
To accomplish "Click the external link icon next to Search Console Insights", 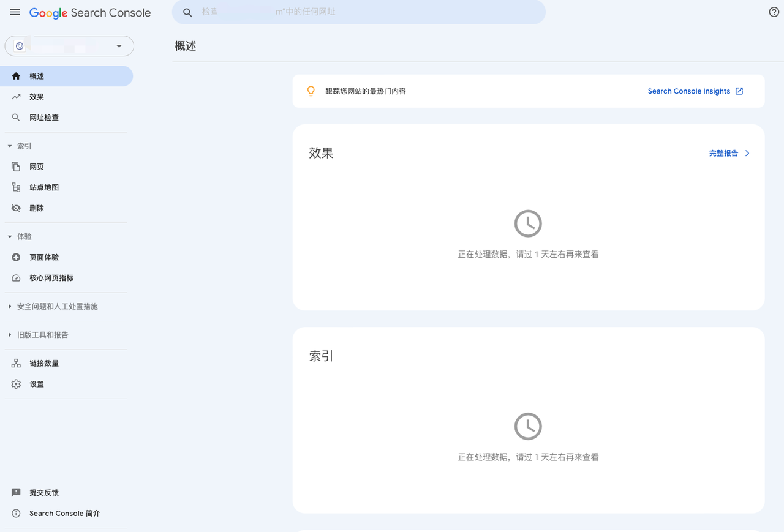I will pyautogui.click(x=739, y=91).
